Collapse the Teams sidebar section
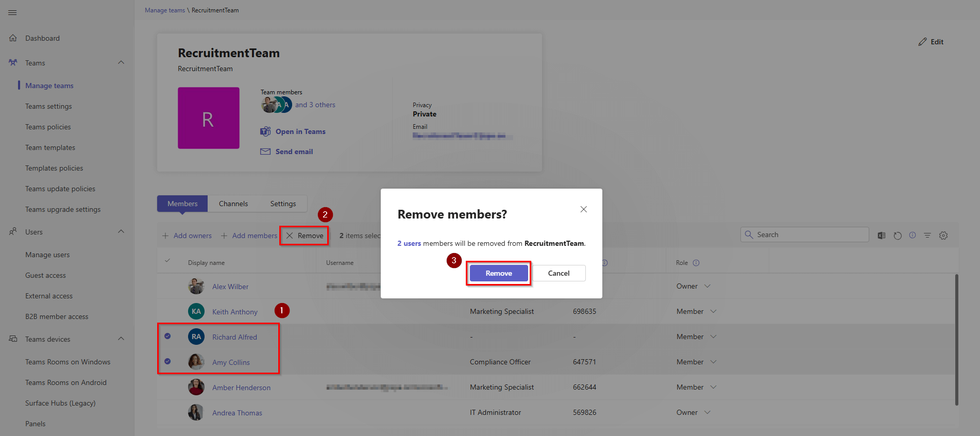The height and width of the screenshot is (436, 980). click(x=121, y=62)
